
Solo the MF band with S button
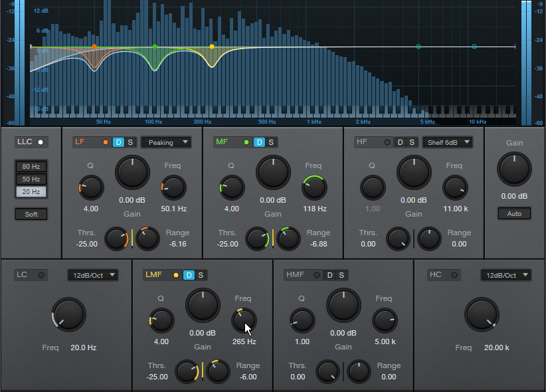point(271,142)
